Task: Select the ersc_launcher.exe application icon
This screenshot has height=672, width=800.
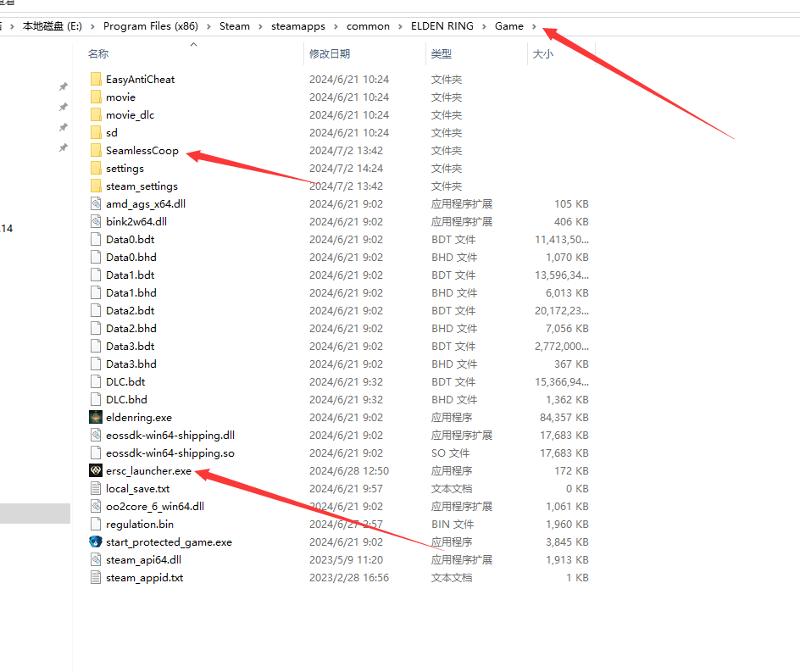Action: 96,471
